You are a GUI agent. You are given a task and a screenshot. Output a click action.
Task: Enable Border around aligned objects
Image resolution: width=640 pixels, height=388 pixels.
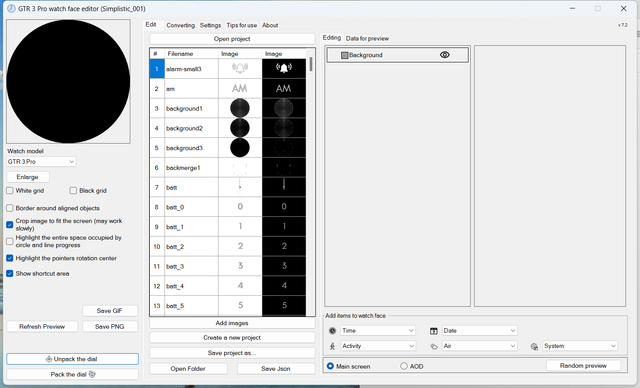coord(10,208)
